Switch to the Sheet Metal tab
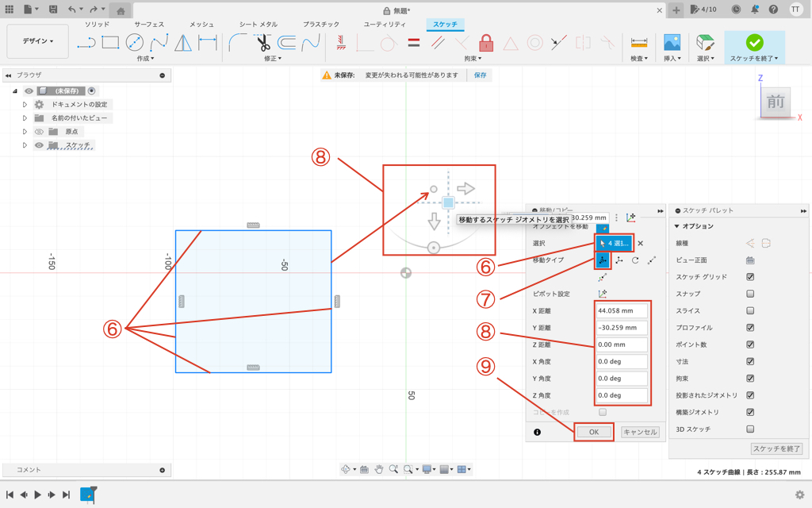The image size is (812, 508). [258, 25]
